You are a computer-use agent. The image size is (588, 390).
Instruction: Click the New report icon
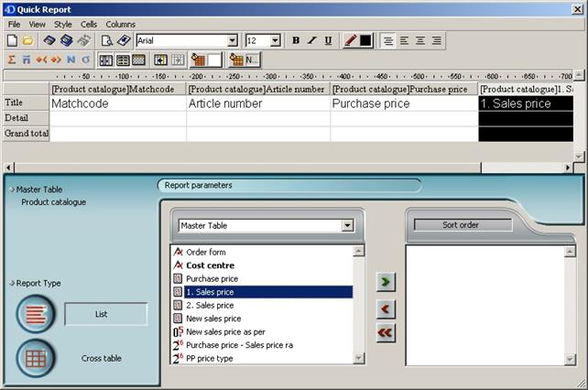click(12, 41)
